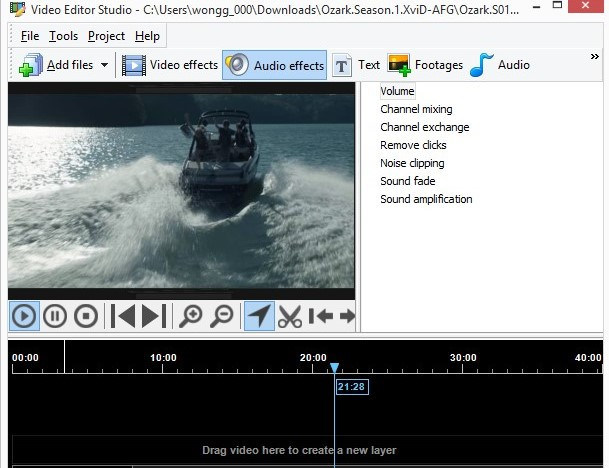Select the Noise clipping effect
609x468 pixels.
coord(412,163)
